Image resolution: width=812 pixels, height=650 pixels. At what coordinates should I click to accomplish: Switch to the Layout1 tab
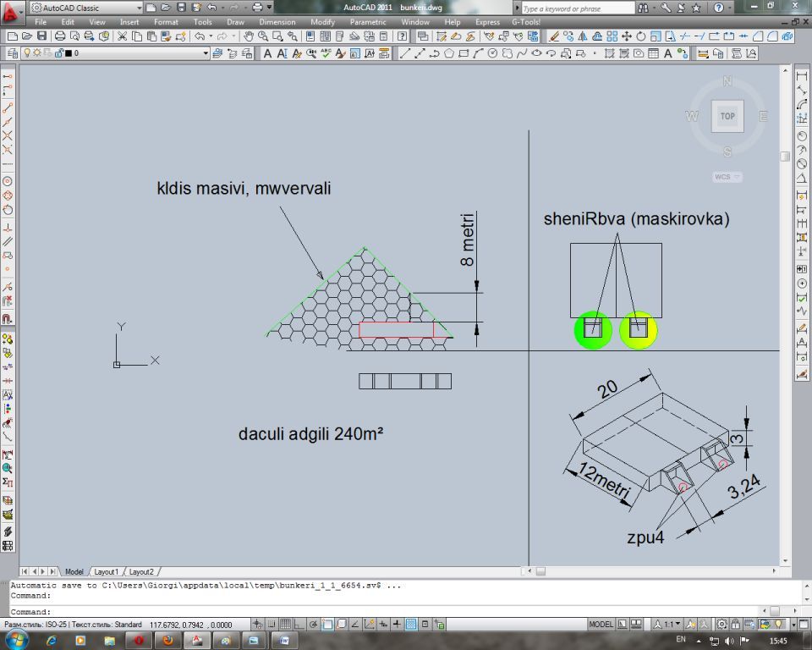coord(105,572)
